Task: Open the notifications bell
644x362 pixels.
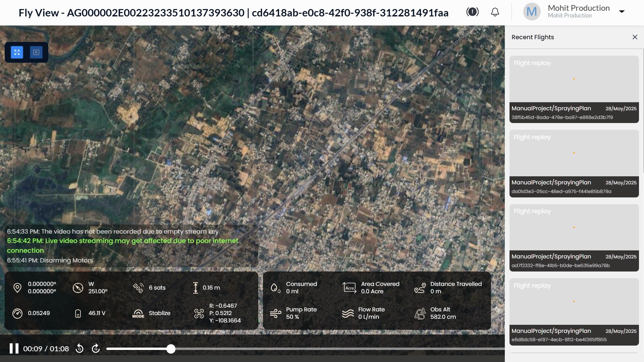Action: click(495, 12)
